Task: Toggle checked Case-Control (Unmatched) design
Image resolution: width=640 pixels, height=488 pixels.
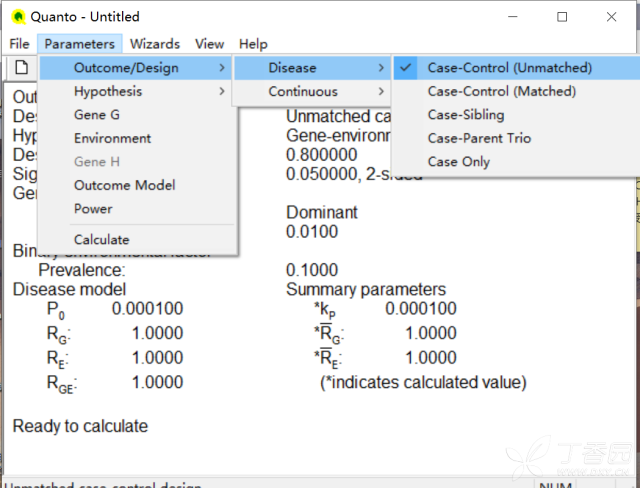Action: [x=516, y=68]
